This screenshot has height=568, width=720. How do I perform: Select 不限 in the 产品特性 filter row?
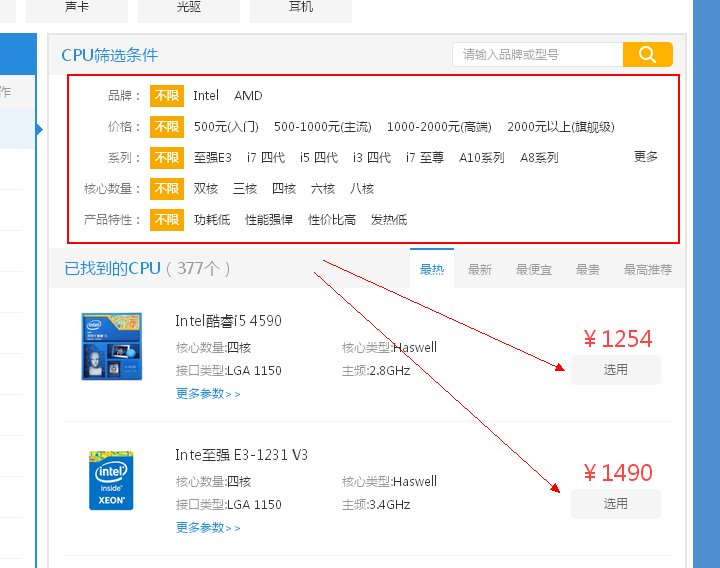tap(167, 220)
